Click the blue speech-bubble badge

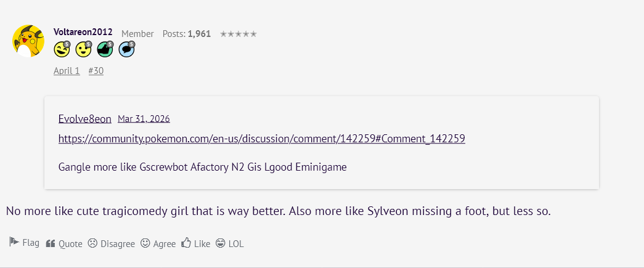(126, 49)
